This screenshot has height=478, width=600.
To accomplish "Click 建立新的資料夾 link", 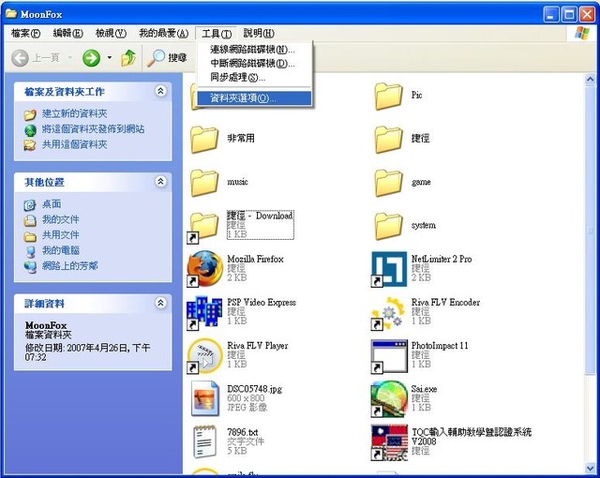I will [x=75, y=114].
